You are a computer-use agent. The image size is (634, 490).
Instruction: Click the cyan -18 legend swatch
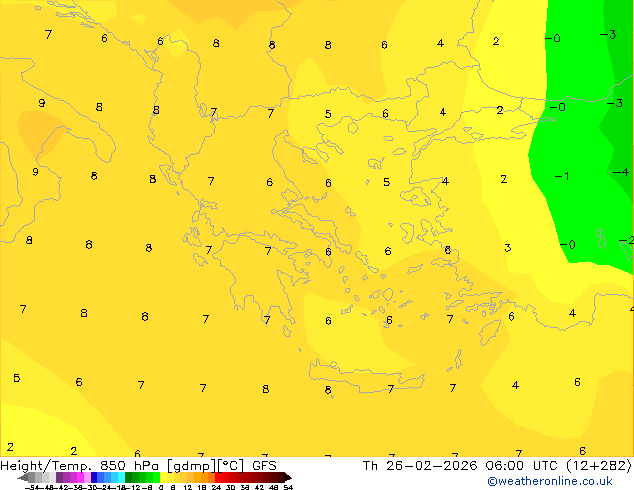(x=121, y=477)
